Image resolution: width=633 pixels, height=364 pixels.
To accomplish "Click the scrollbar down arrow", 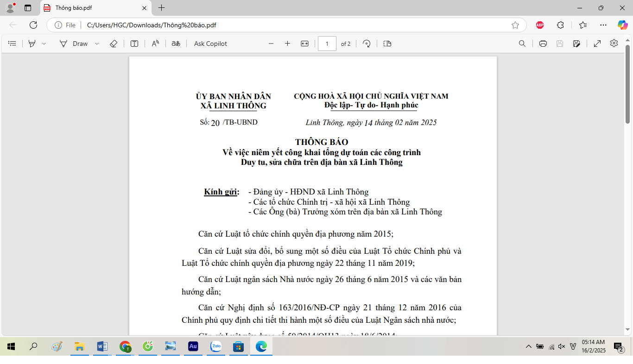I will coord(628,330).
